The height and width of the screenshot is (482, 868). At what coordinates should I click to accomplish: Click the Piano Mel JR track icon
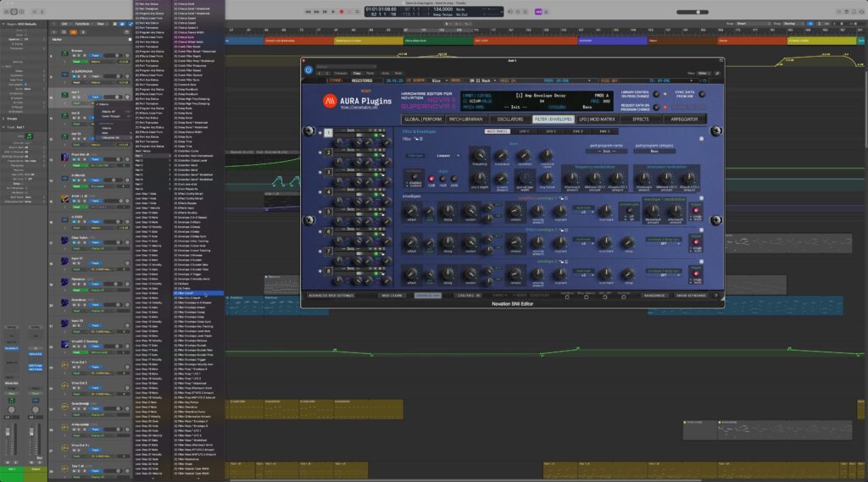click(64, 158)
